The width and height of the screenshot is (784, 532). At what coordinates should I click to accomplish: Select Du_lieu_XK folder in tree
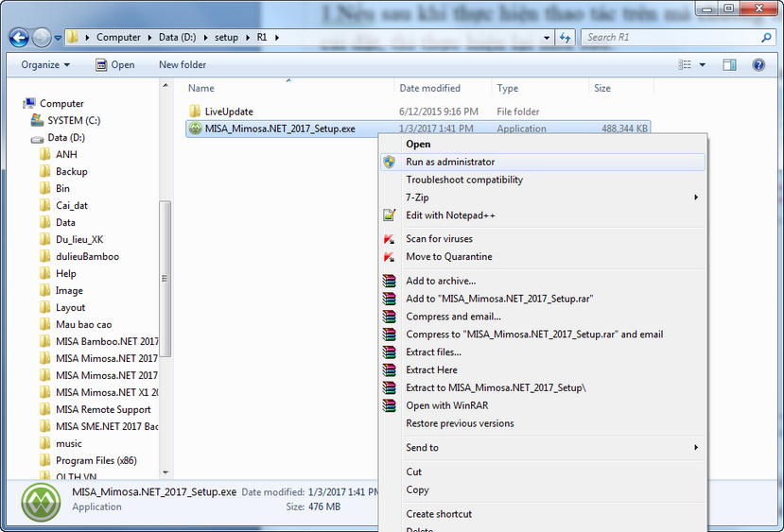pos(71,239)
